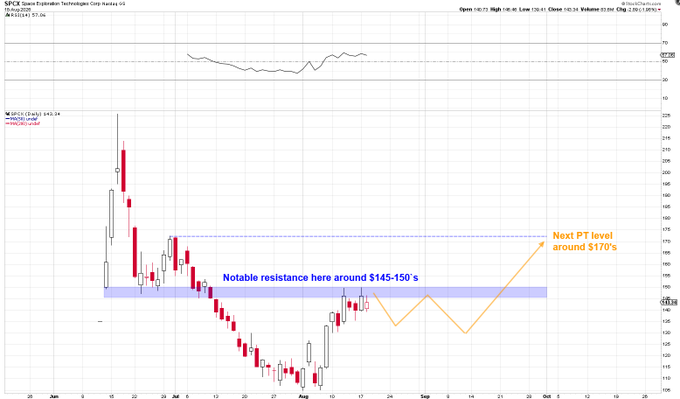Viewport: 680px width, 399px height.
Task: Click the 170 price axis label
Action: (666, 241)
